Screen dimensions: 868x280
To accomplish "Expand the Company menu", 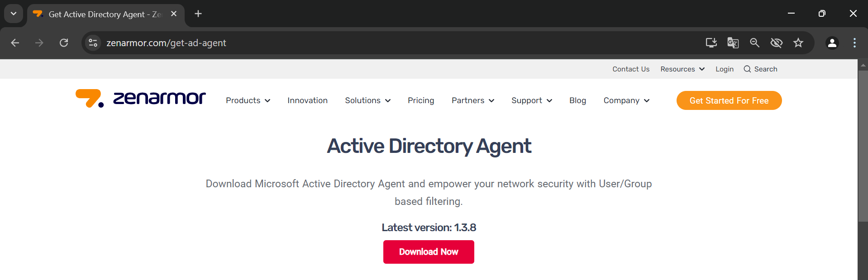I will click(626, 100).
